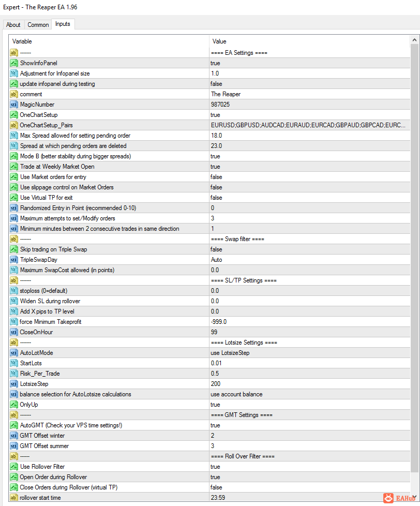This screenshot has height=506, width=420.
Task: Select the GMT Offset summer row label
Action: [44, 445]
